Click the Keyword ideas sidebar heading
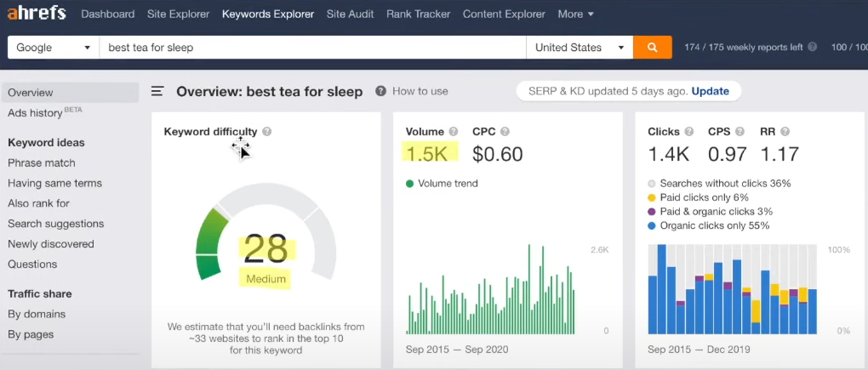The width and height of the screenshot is (868, 370). 46,143
